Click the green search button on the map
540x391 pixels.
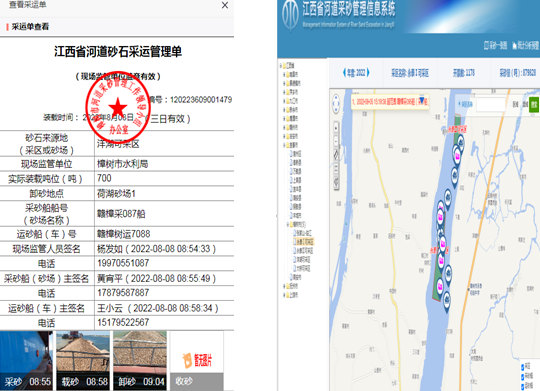[x=534, y=104]
